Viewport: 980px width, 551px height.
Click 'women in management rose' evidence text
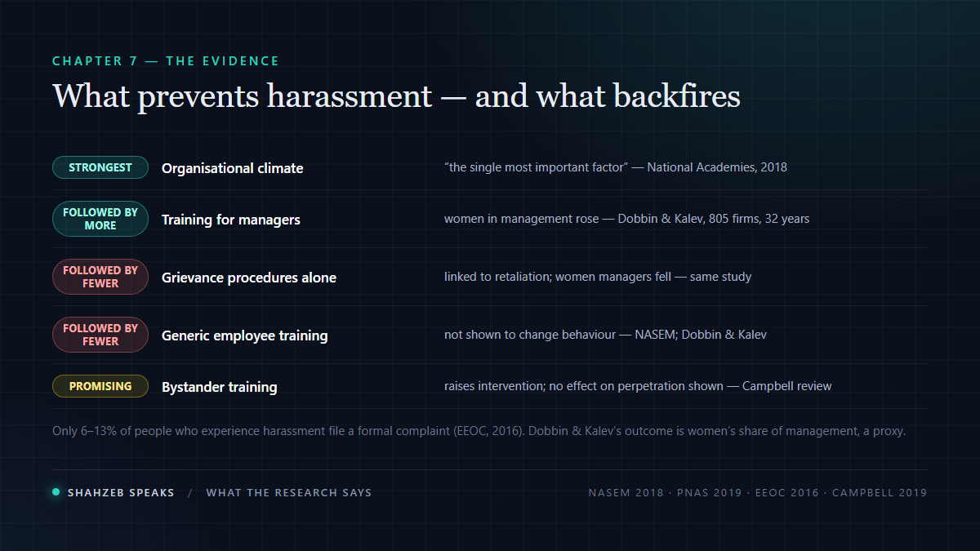pos(626,219)
